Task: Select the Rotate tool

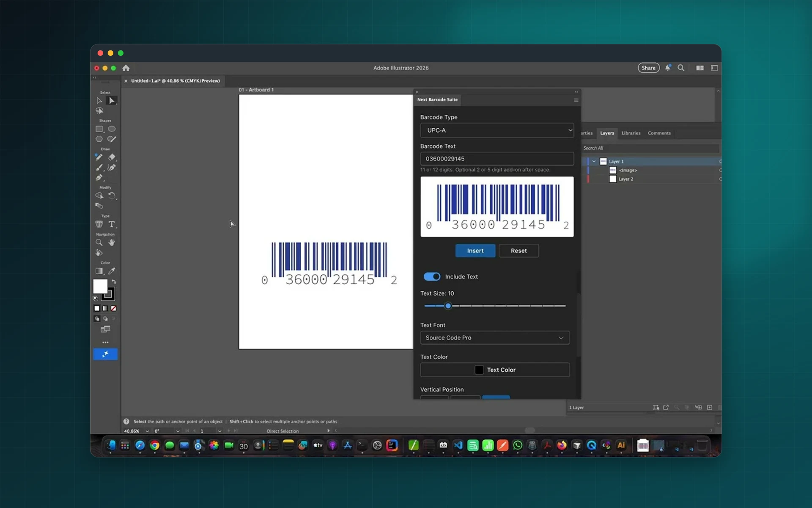Action: click(112, 196)
